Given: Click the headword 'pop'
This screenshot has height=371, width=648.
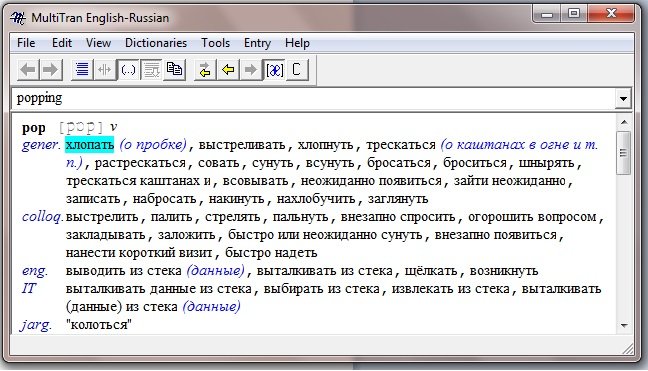Looking at the screenshot, I should coord(33,128).
